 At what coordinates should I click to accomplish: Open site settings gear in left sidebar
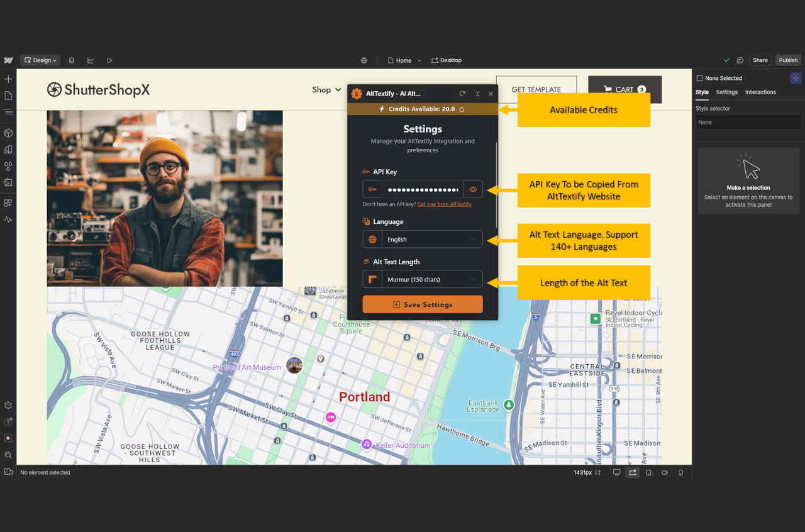[8, 406]
